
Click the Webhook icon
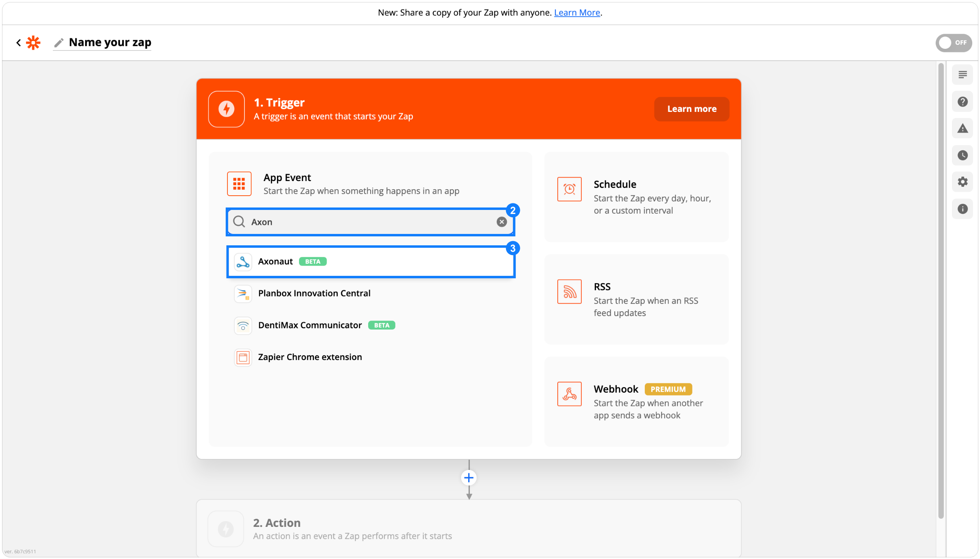569,394
